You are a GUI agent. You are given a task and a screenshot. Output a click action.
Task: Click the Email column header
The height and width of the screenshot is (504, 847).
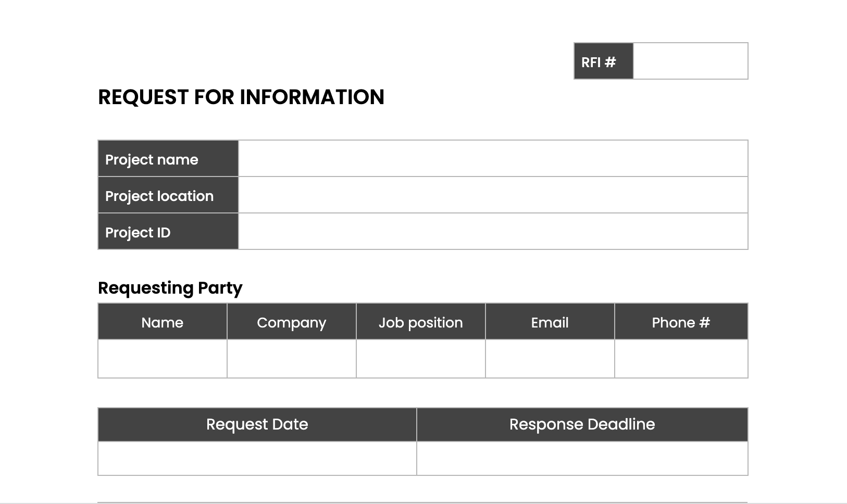(x=550, y=322)
